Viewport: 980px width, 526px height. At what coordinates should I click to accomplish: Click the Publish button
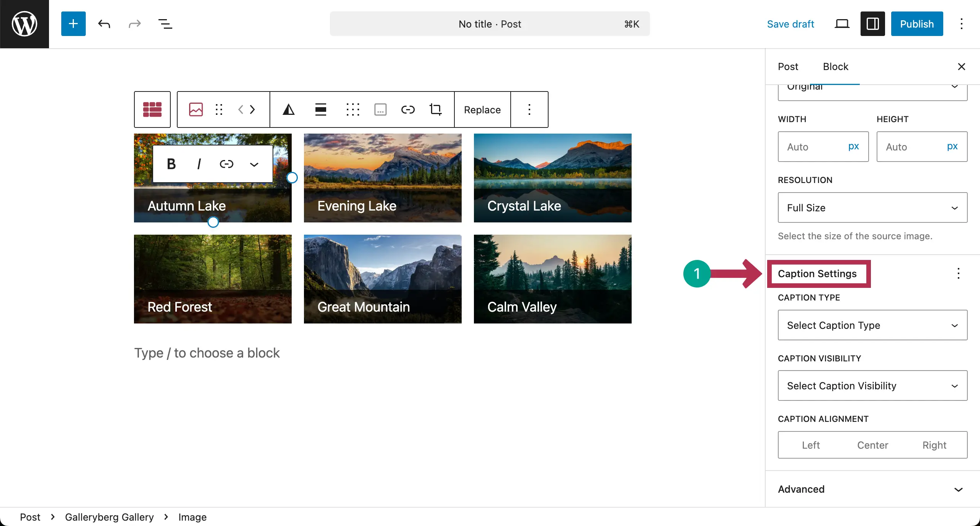917,24
